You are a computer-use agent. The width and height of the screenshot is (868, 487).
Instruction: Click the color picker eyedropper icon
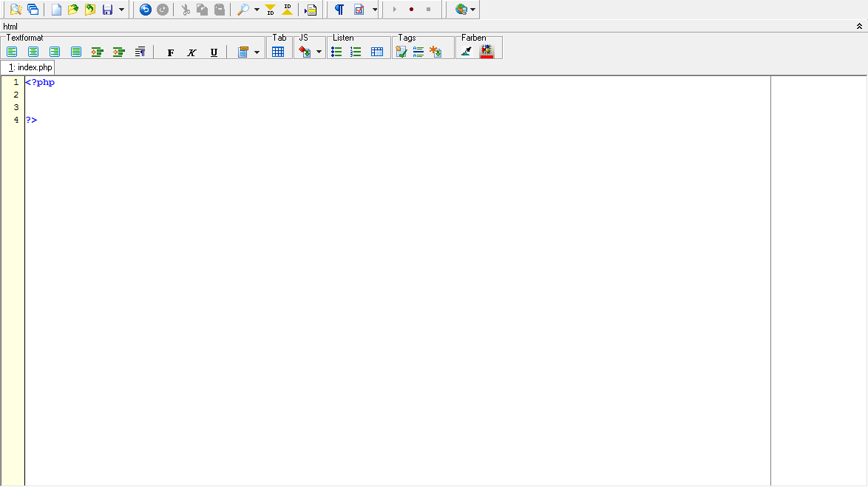pos(466,52)
